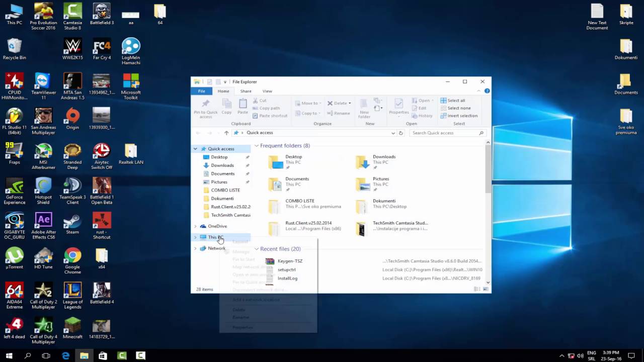
Task: Open Microsoft Edge from taskbar
Action: click(x=65, y=355)
